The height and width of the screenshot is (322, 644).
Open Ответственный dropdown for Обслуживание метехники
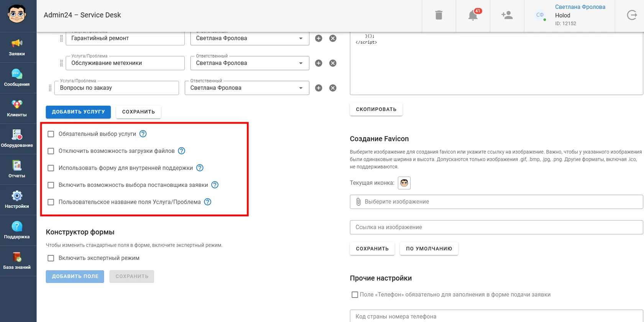pos(250,63)
